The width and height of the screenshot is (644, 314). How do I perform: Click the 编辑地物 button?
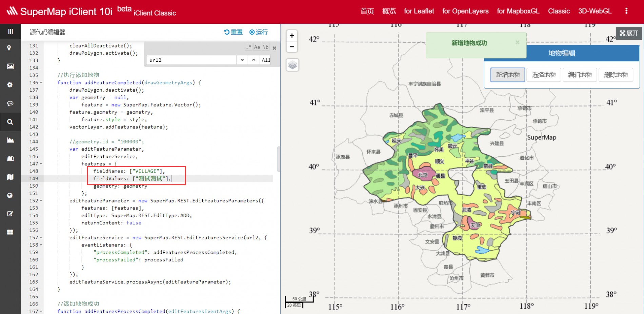pos(580,75)
